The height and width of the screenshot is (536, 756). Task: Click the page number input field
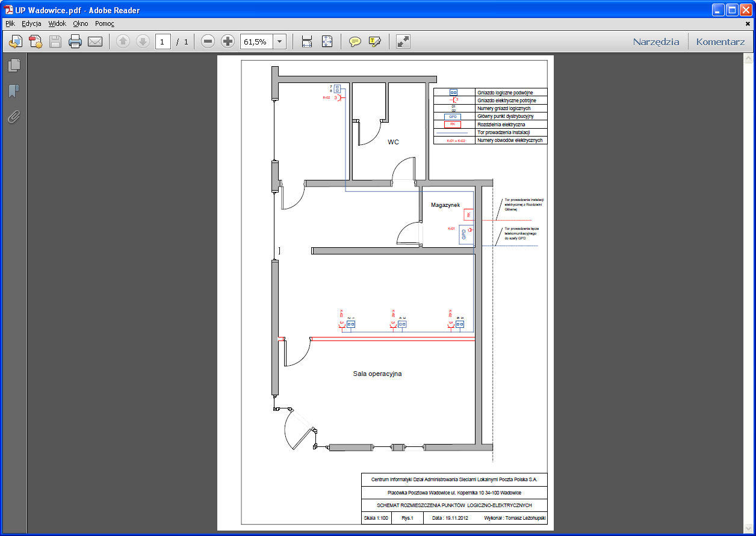(163, 42)
